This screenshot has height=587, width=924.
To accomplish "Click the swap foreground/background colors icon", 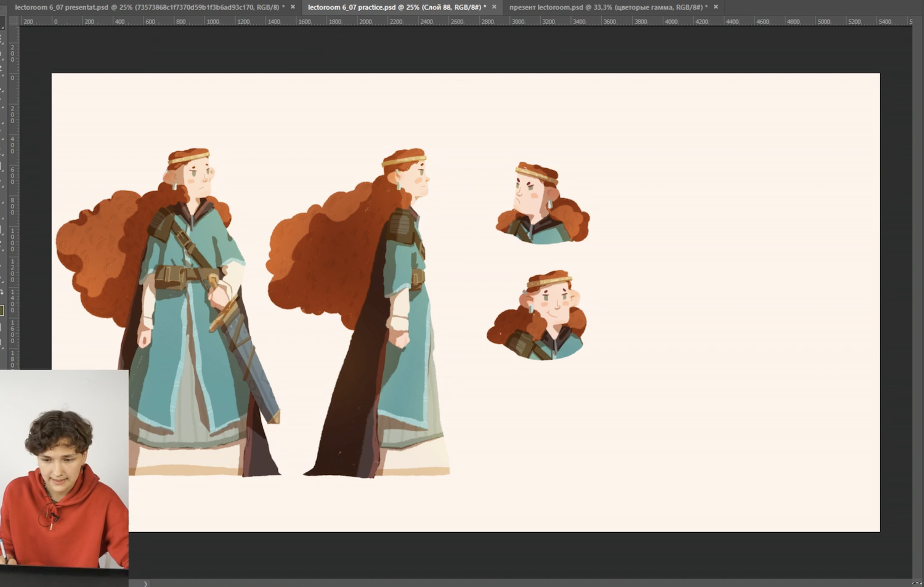I will 2,292.
